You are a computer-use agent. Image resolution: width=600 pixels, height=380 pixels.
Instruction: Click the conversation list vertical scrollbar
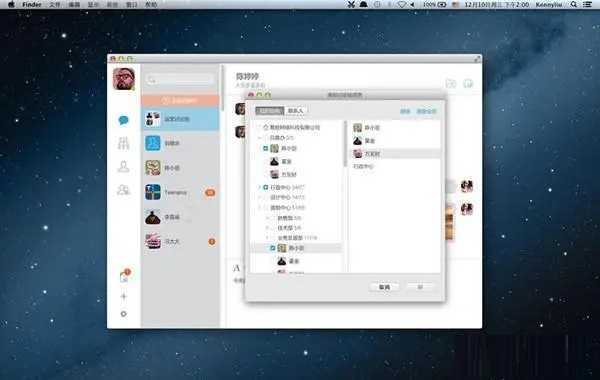pyautogui.click(x=222, y=89)
